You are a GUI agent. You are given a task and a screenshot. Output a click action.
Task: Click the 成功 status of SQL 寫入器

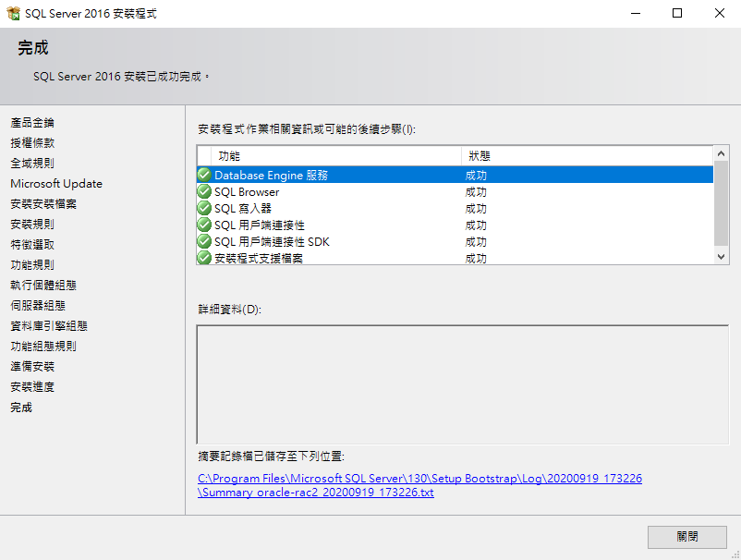click(476, 209)
